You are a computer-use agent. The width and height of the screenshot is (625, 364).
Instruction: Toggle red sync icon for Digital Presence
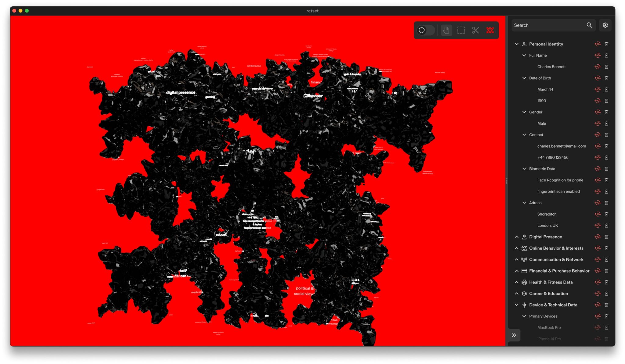[x=597, y=237]
